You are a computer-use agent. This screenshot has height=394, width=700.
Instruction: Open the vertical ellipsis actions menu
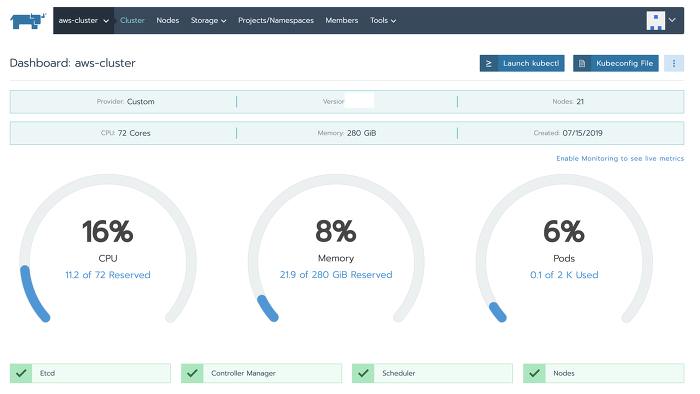click(x=674, y=63)
